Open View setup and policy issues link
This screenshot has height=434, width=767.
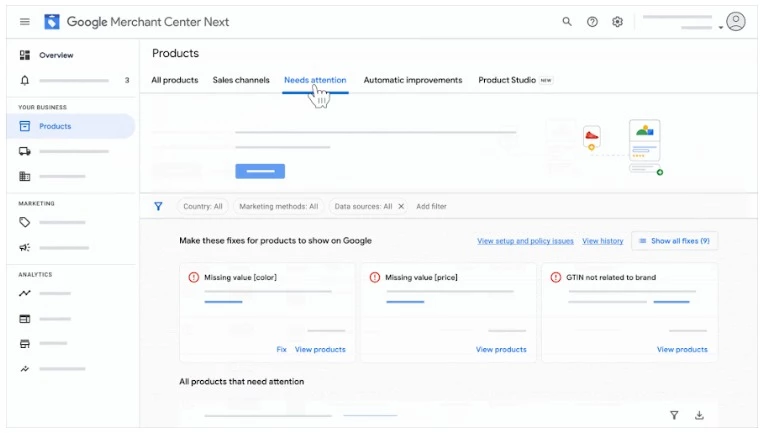tap(525, 241)
